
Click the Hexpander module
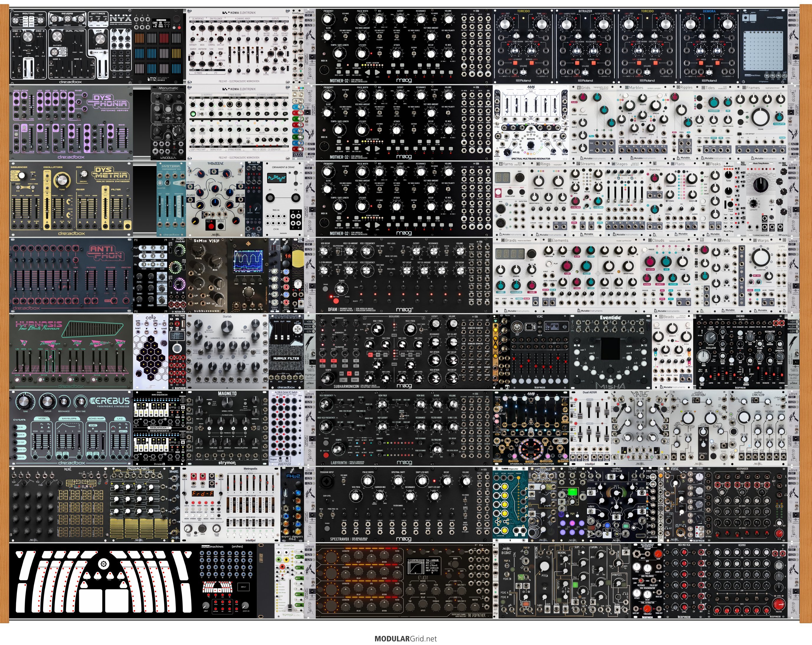tap(746, 505)
